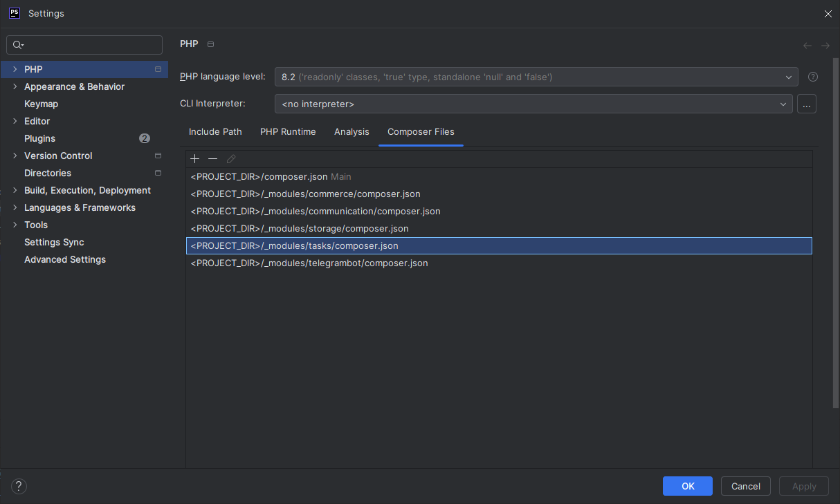Open the CLI interpreter browse ellipsis button
The width and height of the screenshot is (840, 504).
(807, 104)
